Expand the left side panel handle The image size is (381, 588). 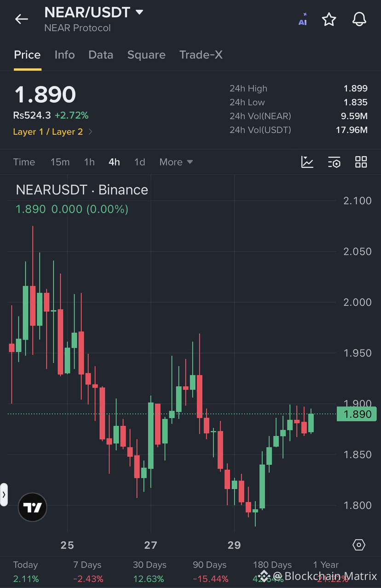click(x=4, y=495)
